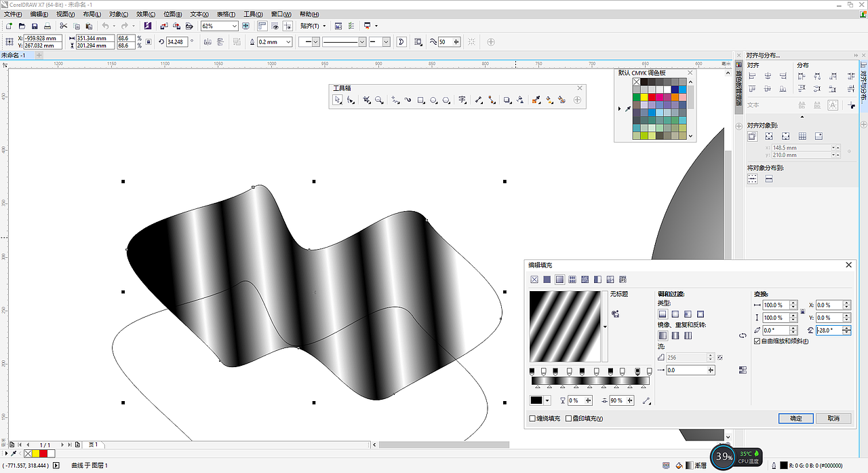The width and height of the screenshot is (868, 473).
Task: Click 取消 button in Edit Fill dialog
Action: (833, 418)
